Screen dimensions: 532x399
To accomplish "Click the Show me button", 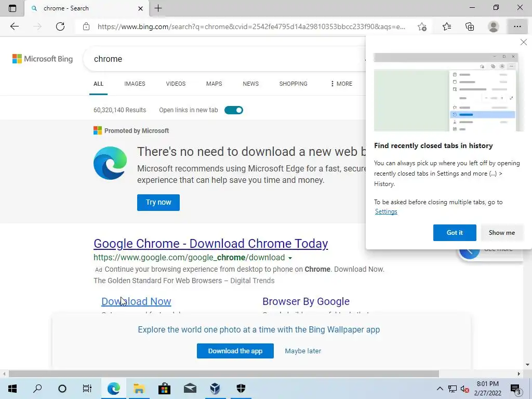I will click(x=502, y=233).
